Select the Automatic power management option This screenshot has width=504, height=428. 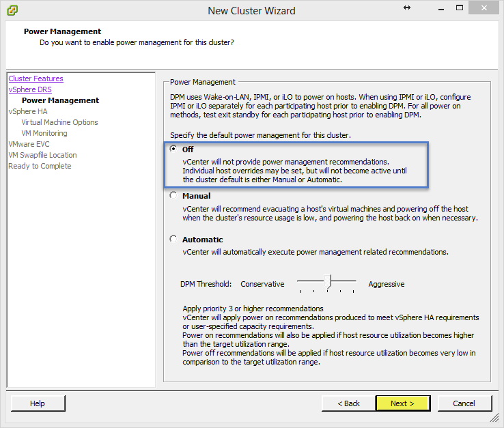click(x=173, y=239)
